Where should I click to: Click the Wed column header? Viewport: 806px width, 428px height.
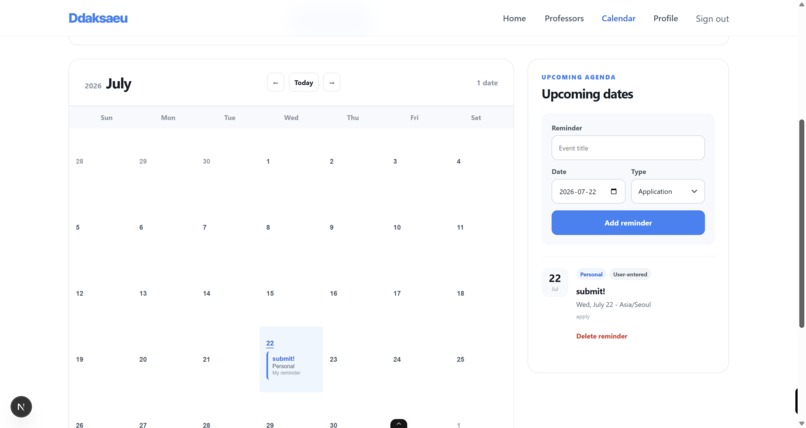pos(291,118)
